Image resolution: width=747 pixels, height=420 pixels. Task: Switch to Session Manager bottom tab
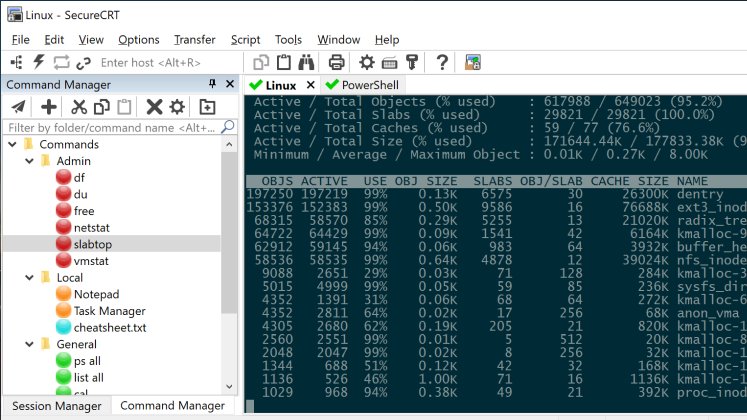coord(57,406)
